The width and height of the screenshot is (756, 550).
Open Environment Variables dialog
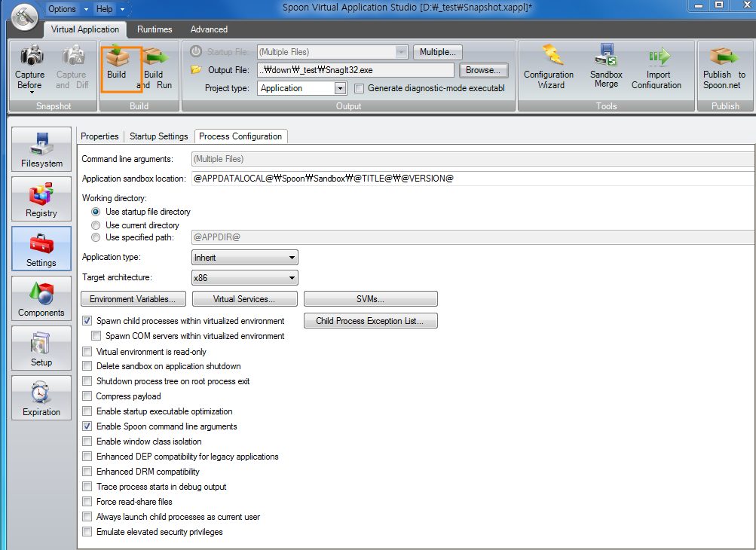(x=133, y=299)
